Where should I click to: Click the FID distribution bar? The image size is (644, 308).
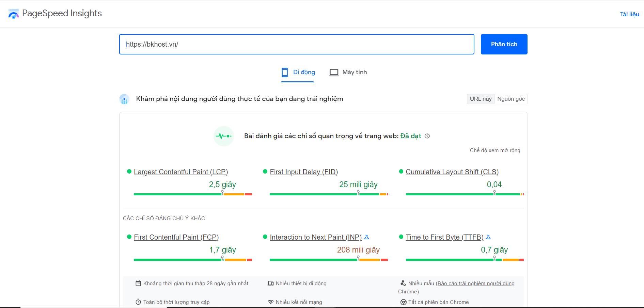click(x=329, y=194)
